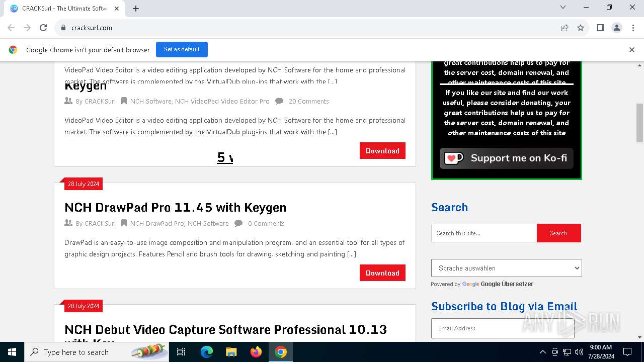Select the CRACKSurl tab

click(64, 9)
